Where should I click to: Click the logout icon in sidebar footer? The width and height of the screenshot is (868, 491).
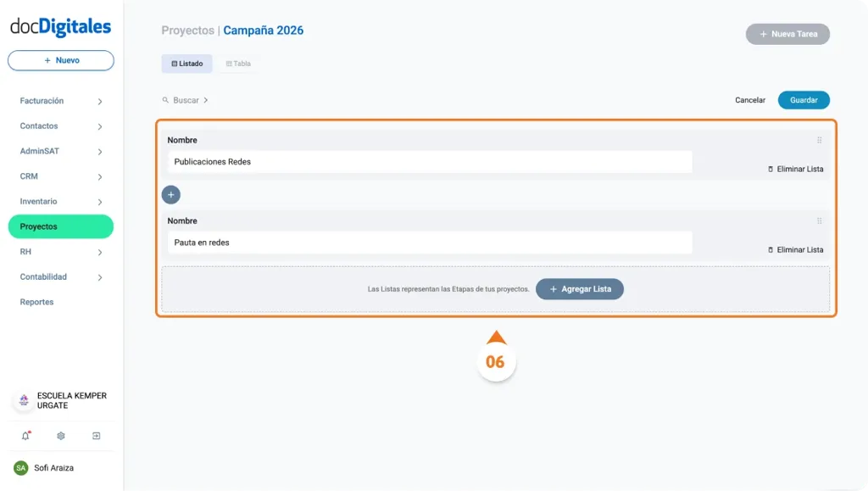click(97, 435)
